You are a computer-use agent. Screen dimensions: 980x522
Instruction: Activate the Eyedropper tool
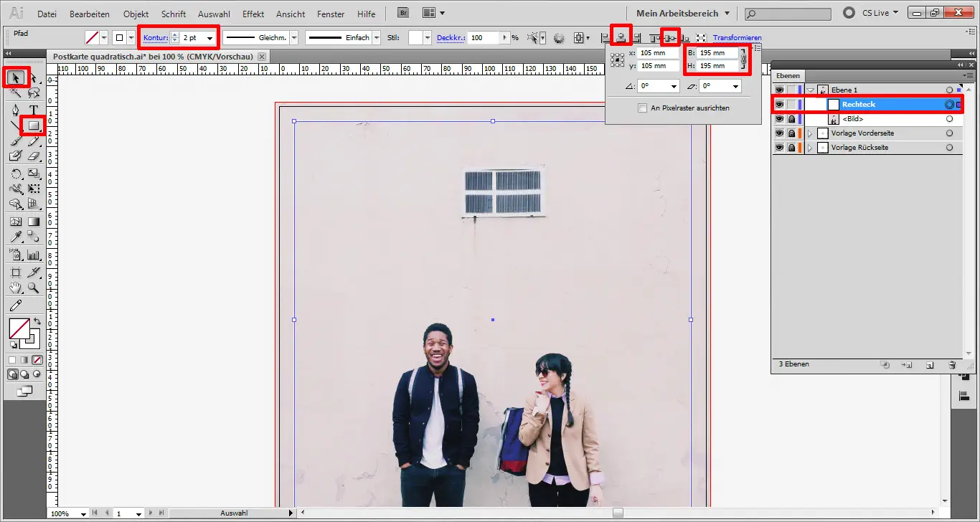tap(16, 235)
